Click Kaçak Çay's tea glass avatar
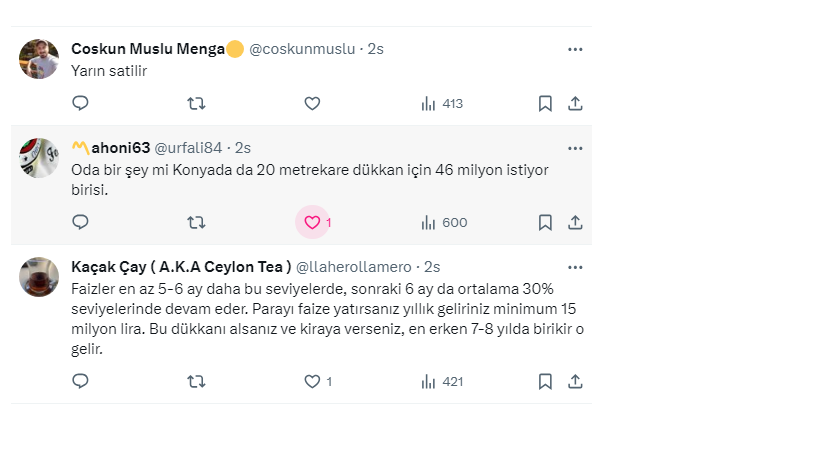Screen dimensions: 837x463 pos(39,277)
